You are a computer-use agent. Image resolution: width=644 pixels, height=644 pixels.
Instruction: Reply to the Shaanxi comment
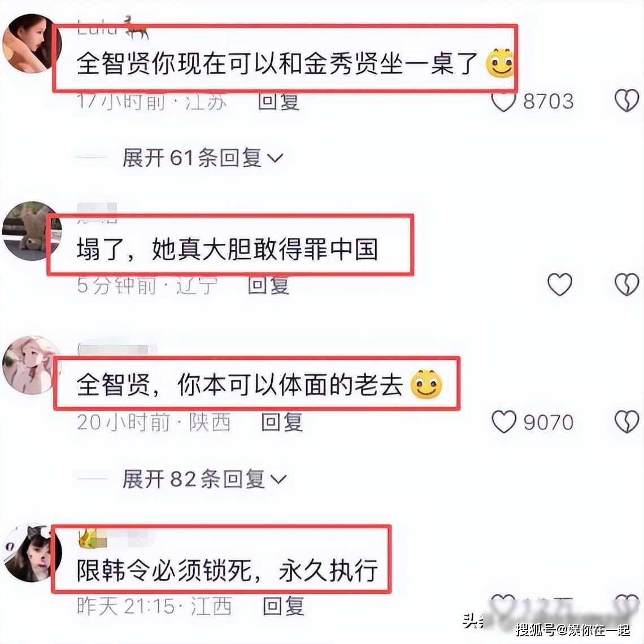pos(282,422)
